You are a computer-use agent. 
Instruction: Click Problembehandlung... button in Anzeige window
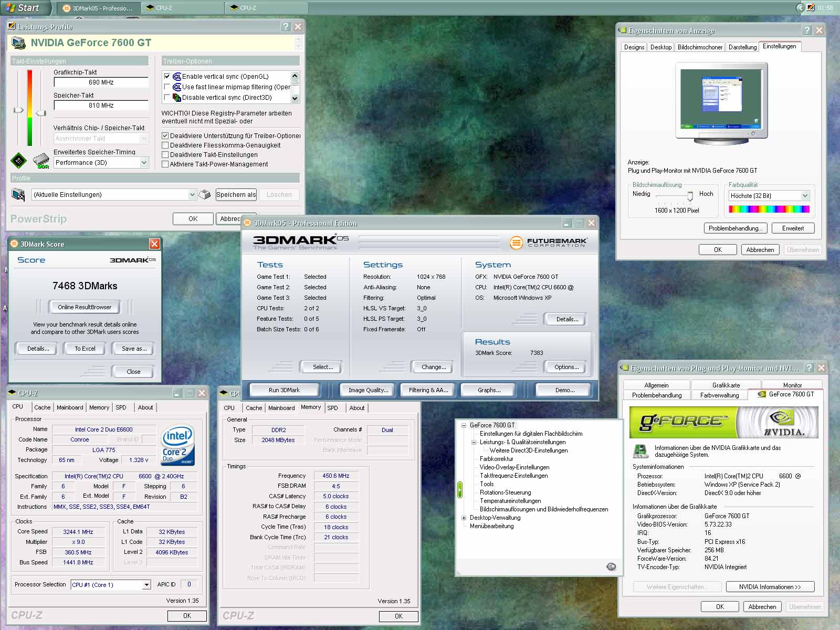pyautogui.click(x=736, y=228)
